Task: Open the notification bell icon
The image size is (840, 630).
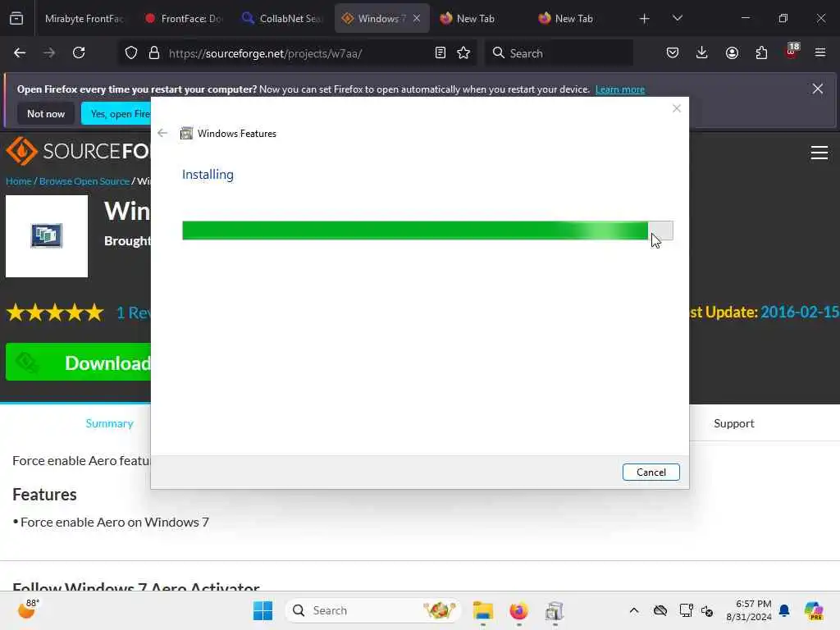Action: coord(784,610)
